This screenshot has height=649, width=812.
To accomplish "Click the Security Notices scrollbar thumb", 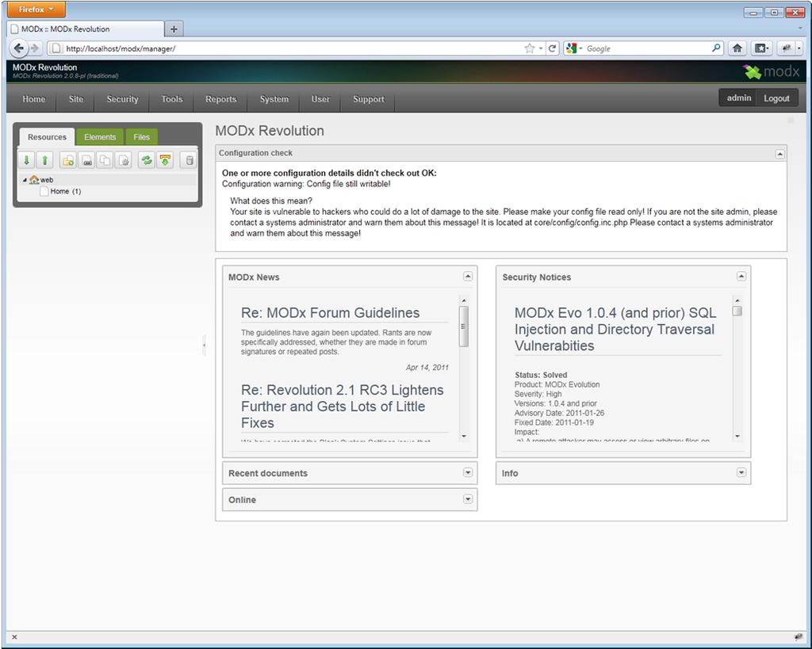I will point(737,311).
